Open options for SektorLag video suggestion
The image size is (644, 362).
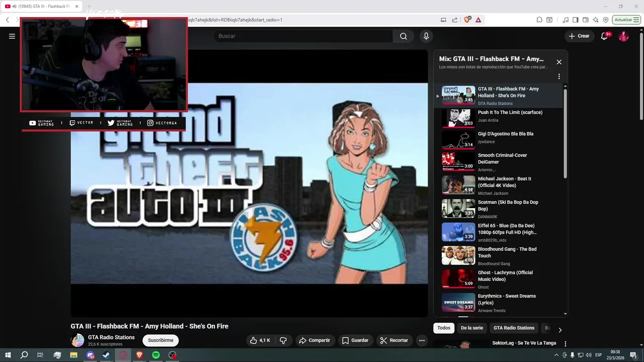point(565,344)
